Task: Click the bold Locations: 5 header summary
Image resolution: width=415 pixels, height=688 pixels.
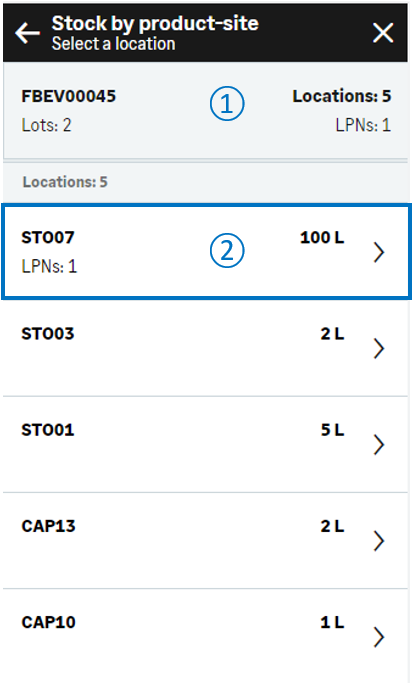Action: tap(342, 96)
